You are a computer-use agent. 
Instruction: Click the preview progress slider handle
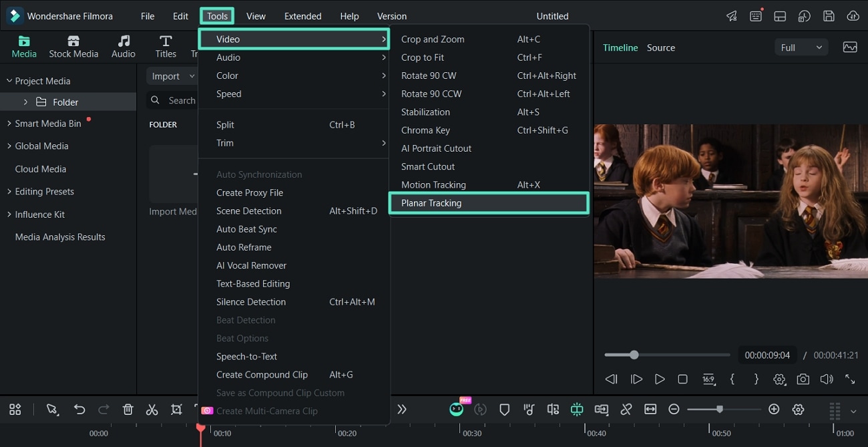[x=634, y=355]
